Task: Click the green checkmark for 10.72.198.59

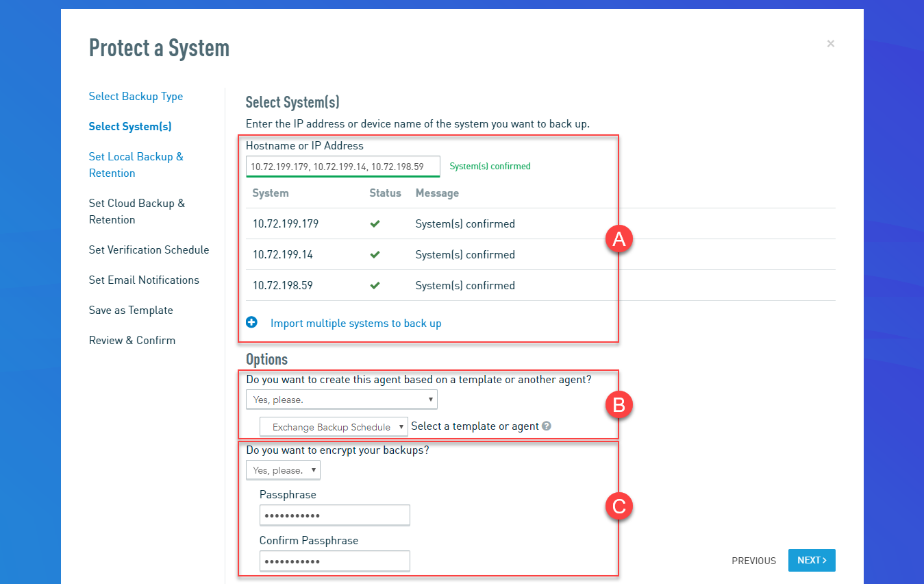Action: pos(375,286)
